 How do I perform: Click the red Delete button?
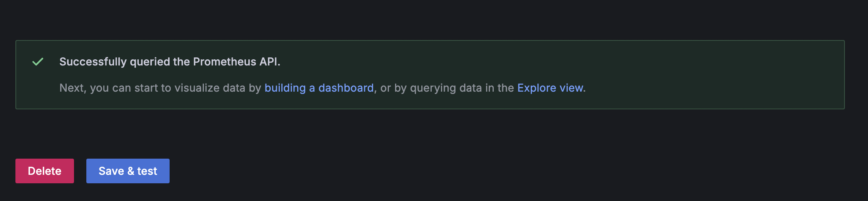45,171
